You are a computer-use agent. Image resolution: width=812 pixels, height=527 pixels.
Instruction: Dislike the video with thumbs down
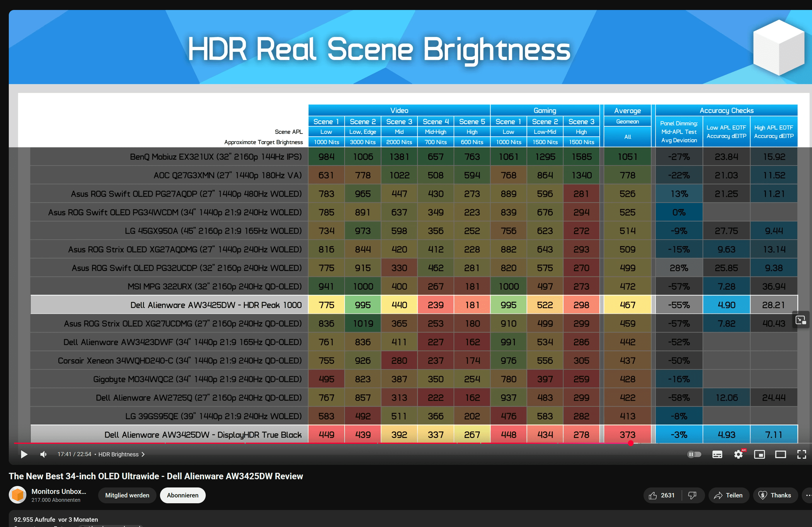692,495
